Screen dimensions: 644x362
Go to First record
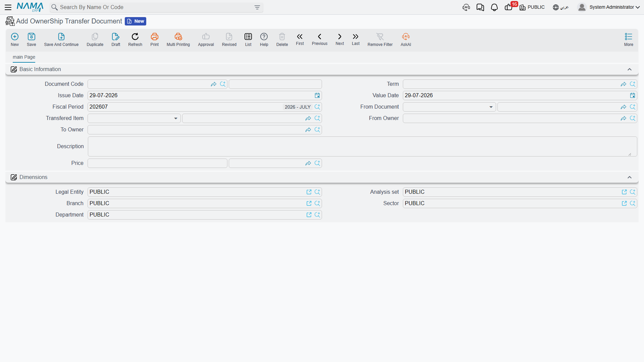[300, 39]
